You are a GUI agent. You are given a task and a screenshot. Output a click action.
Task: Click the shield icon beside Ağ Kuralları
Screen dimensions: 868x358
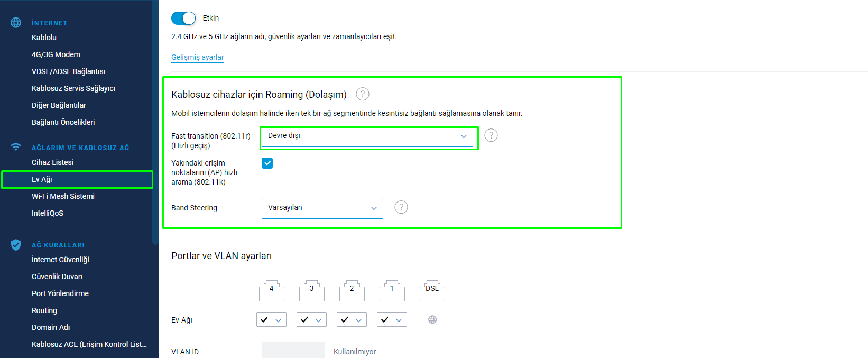16,245
